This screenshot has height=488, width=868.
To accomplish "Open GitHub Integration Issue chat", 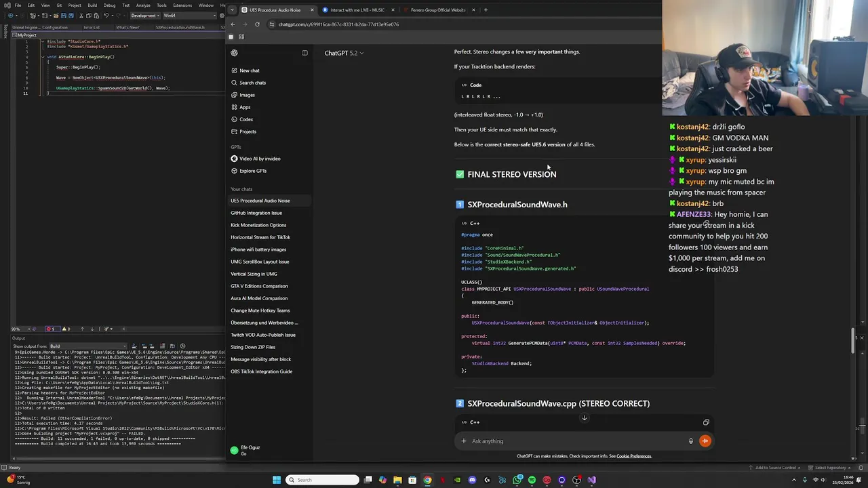I will point(269,213).
